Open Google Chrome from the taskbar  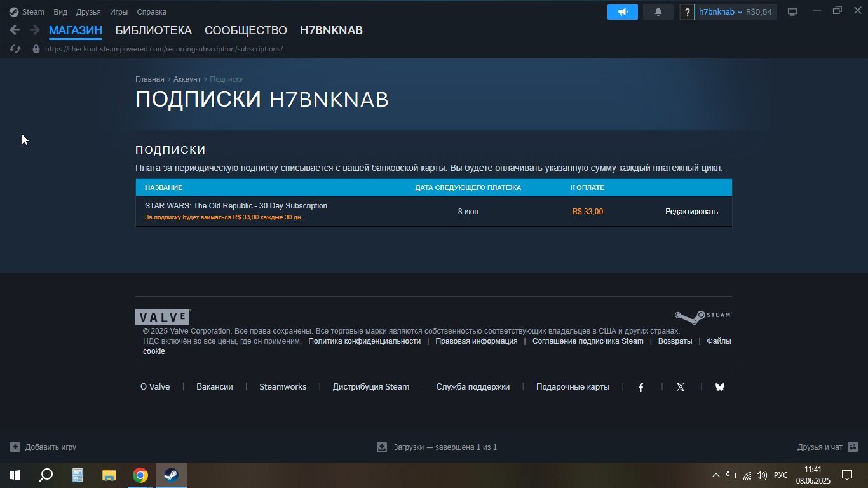coord(140,475)
